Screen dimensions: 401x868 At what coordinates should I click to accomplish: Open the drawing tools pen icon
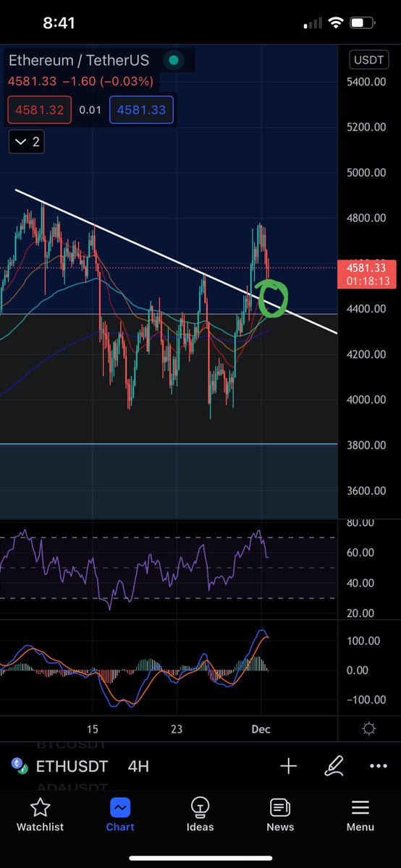(334, 766)
